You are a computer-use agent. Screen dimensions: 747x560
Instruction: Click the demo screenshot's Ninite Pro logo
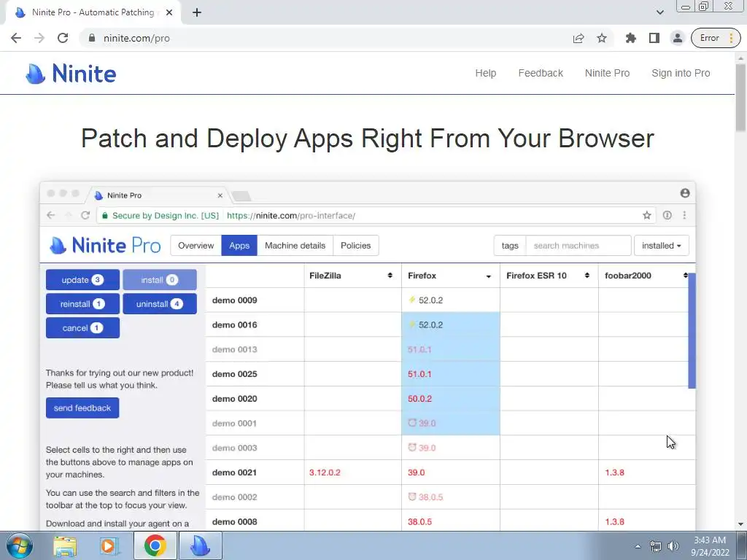tap(105, 245)
